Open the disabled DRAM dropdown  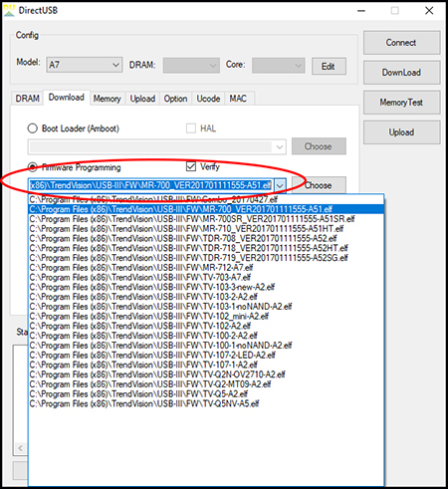(x=191, y=66)
